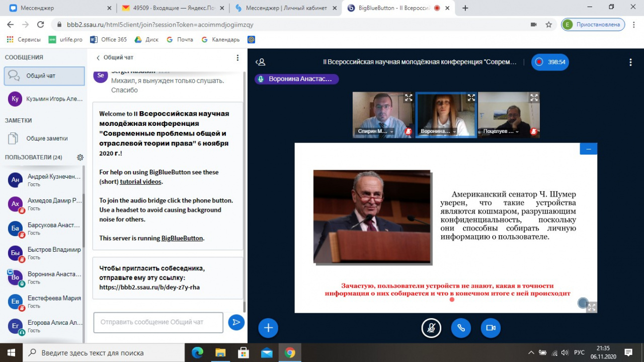Click the phone leave-audio button

[461, 328]
